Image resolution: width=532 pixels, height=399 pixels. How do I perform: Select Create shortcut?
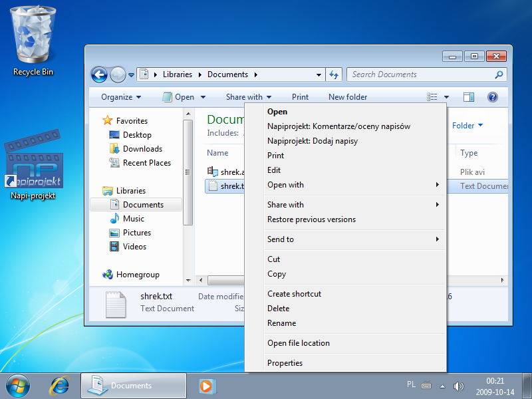pyautogui.click(x=355, y=294)
